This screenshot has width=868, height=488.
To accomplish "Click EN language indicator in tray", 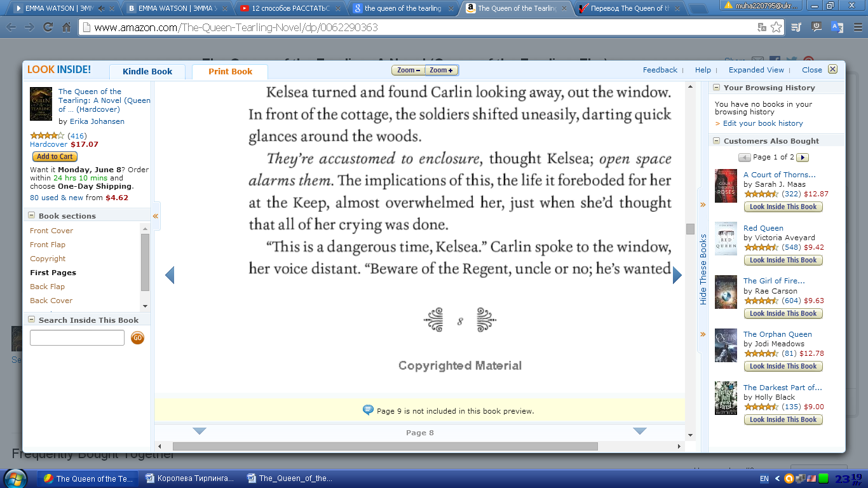I will [x=764, y=478].
